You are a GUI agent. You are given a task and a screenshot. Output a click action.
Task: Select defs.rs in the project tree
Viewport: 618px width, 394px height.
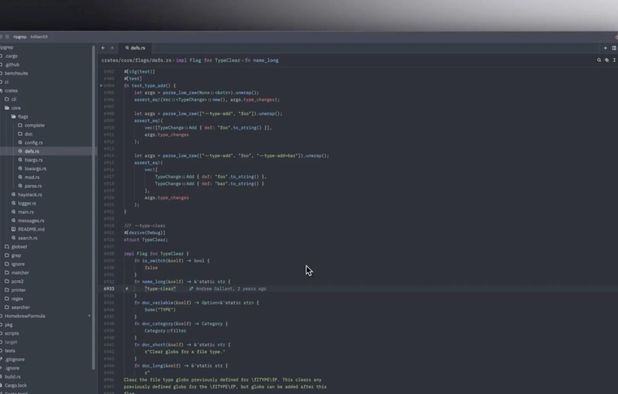32,151
